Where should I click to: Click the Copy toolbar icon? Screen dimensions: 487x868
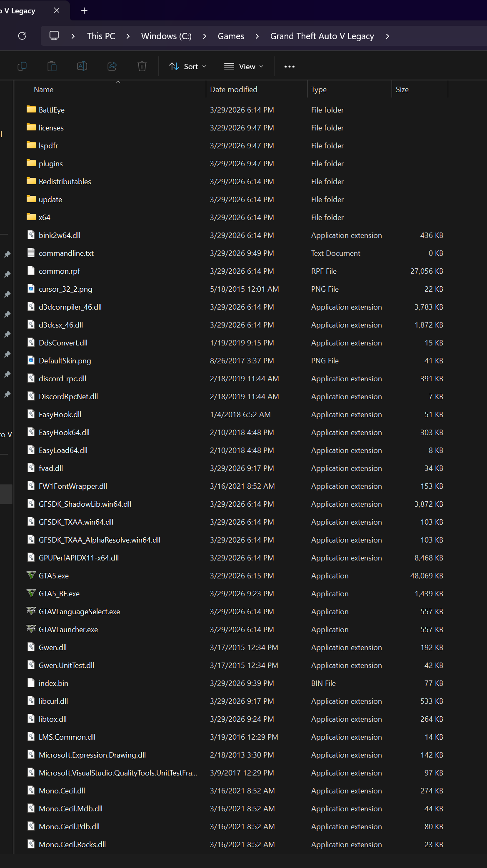click(x=22, y=66)
